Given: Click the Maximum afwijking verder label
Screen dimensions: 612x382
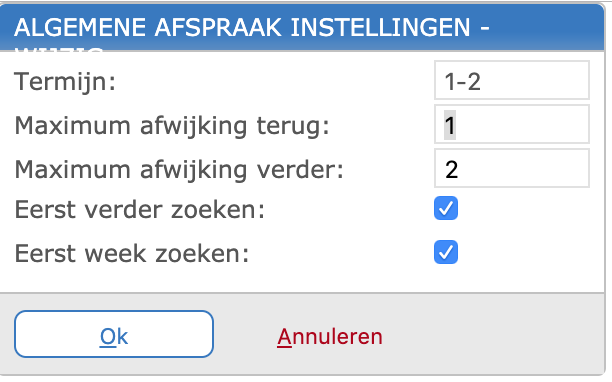Looking at the screenshot, I should (179, 170).
